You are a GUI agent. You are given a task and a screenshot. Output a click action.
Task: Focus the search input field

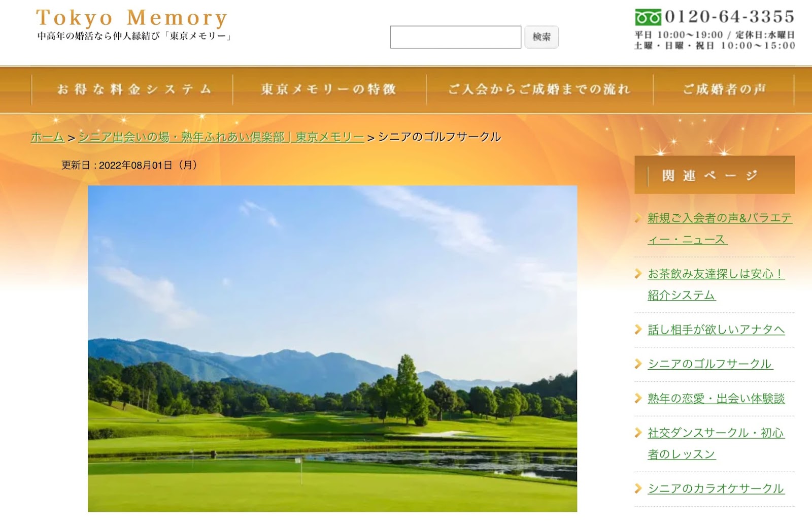[x=455, y=37]
